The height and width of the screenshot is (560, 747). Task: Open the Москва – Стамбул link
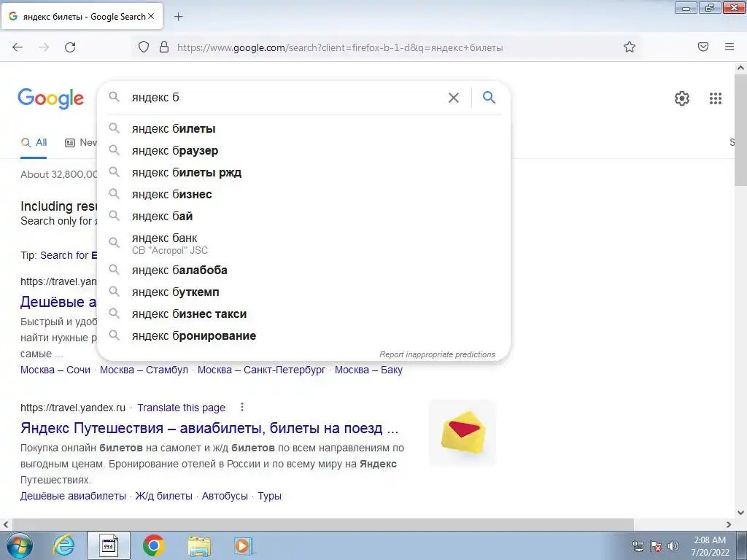[144, 370]
